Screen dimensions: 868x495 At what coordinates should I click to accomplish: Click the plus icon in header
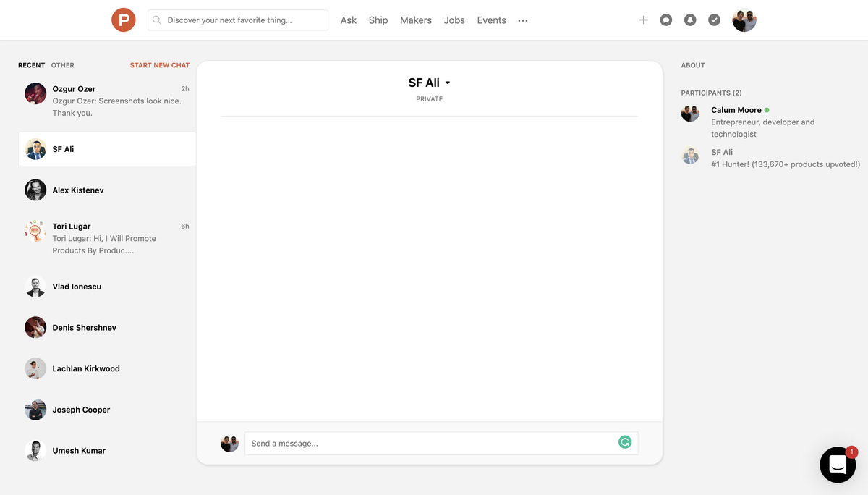pos(643,20)
